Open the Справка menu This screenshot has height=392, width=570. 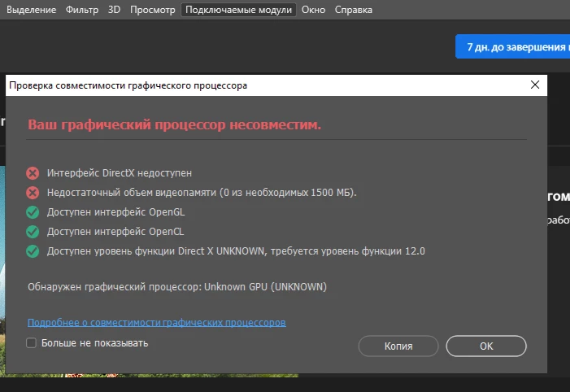[x=354, y=10]
